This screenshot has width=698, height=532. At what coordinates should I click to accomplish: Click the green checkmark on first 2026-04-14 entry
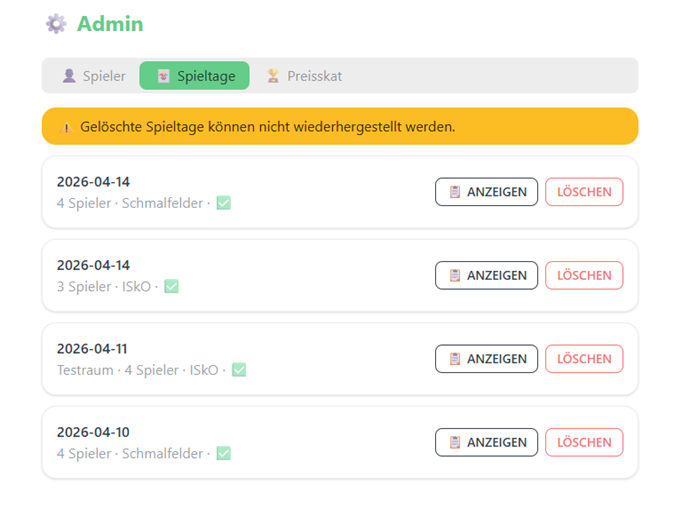pyautogui.click(x=223, y=203)
